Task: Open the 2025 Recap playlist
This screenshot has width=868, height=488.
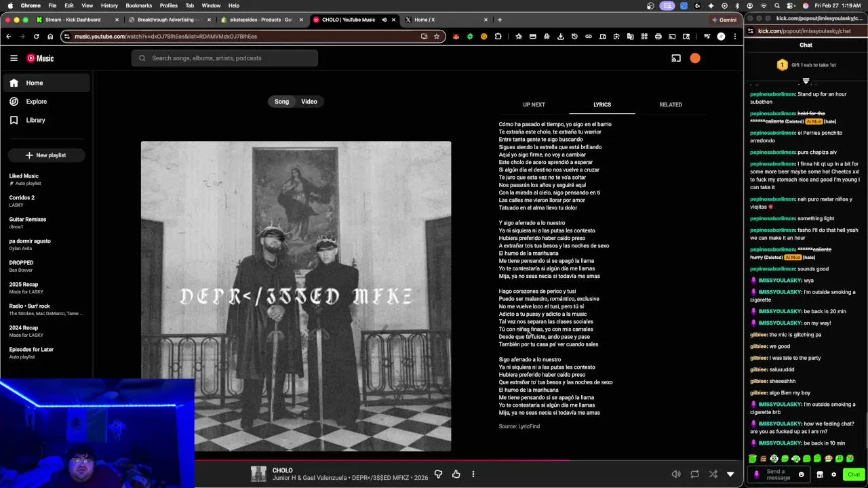Action: coord(46,288)
